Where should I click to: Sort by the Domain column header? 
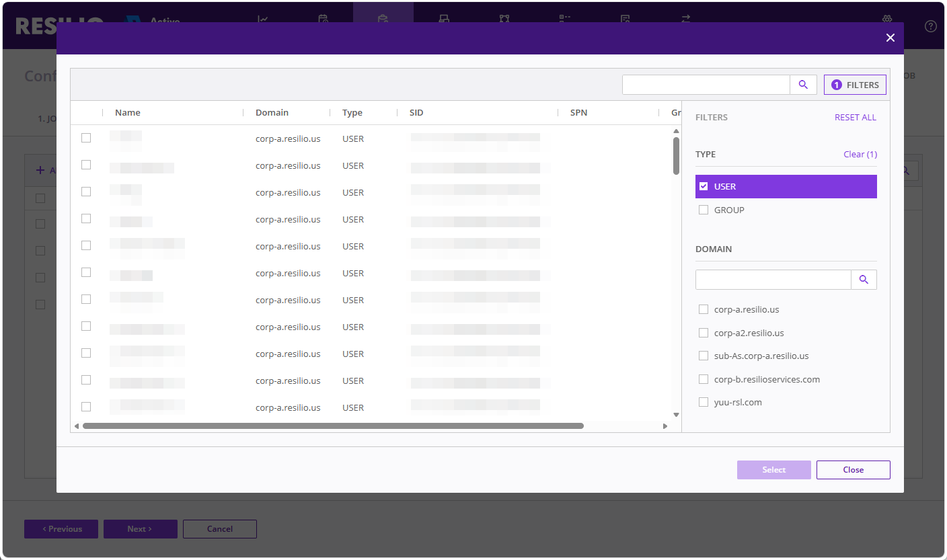pyautogui.click(x=272, y=112)
